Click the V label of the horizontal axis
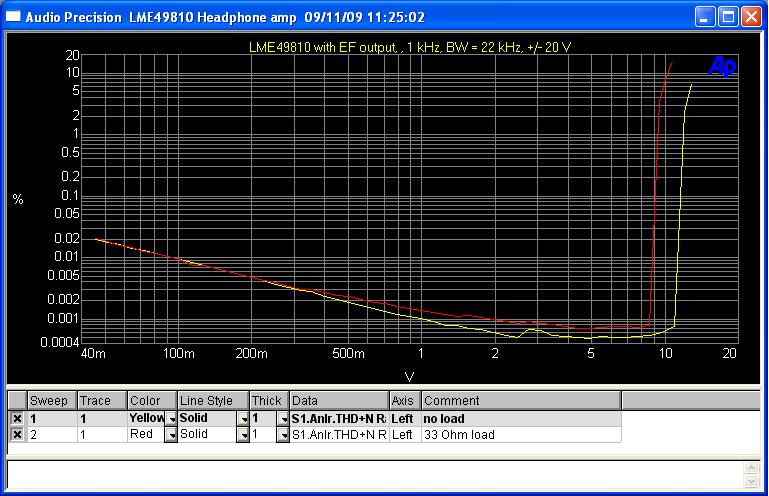 coord(410,377)
